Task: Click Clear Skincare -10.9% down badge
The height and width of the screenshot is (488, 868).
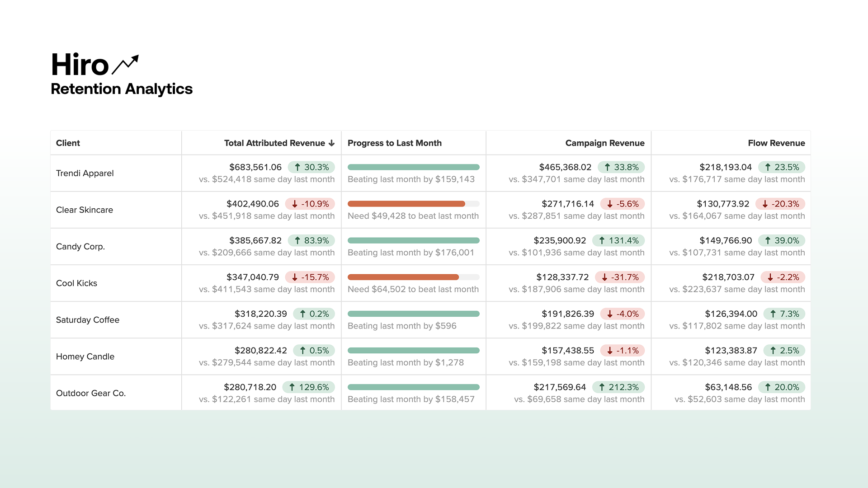Action: [x=310, y=204]
